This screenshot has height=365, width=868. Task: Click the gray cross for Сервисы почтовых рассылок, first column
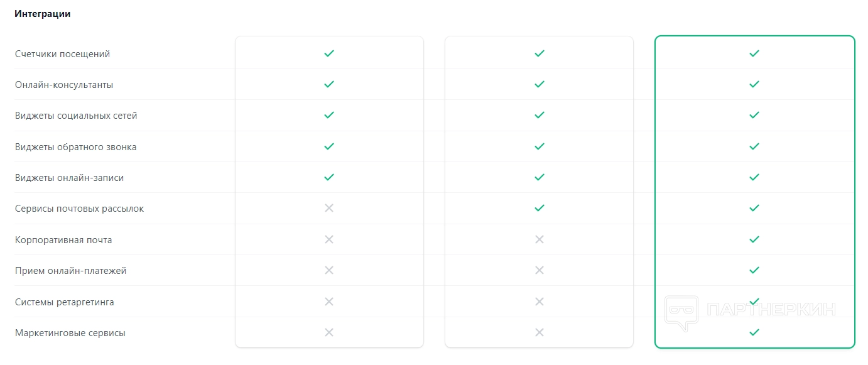coord(328,208)
